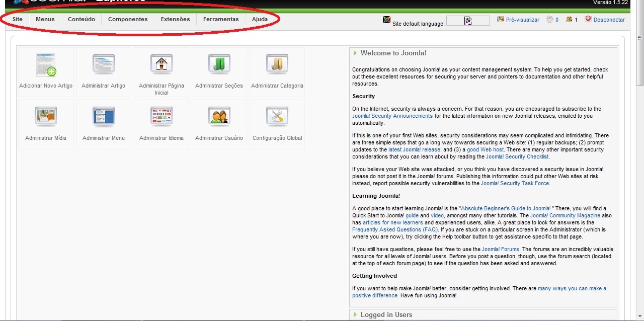Open the Site menu

(x=18, y=19)
